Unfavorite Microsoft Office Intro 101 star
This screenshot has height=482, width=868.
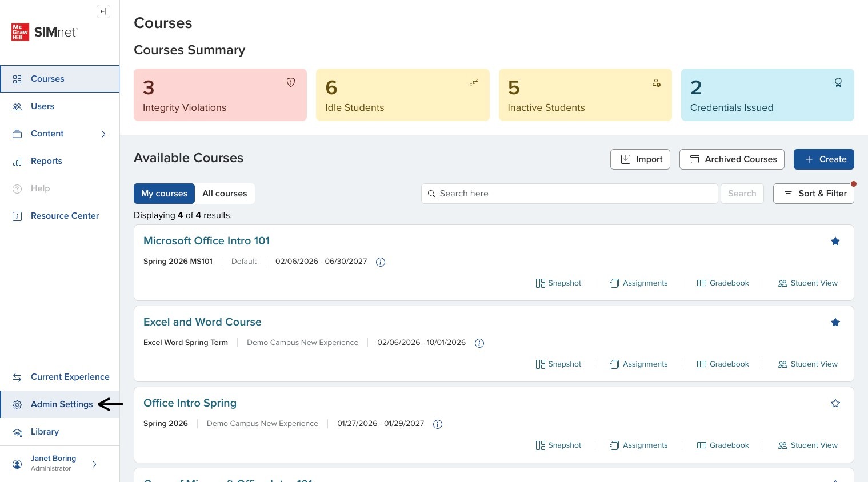click(835, 242)
